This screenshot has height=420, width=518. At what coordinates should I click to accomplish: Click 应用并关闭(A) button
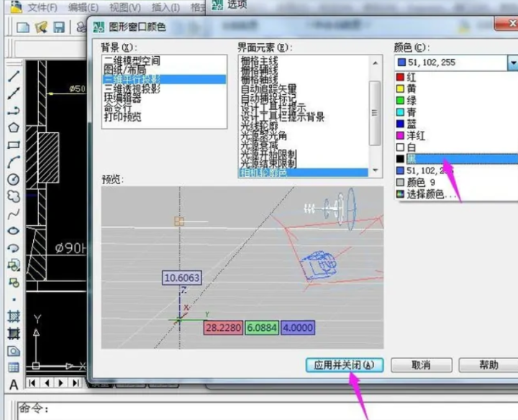click(x=344, y=365)
